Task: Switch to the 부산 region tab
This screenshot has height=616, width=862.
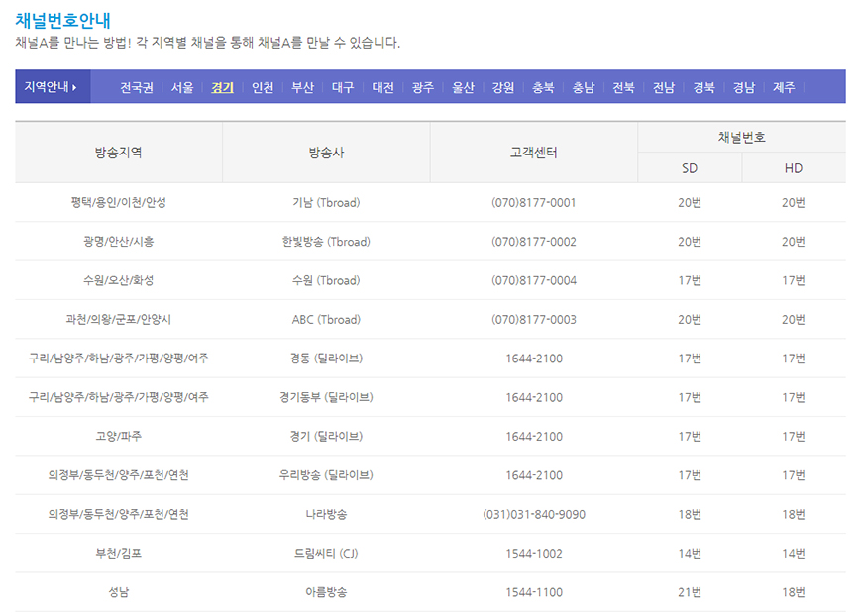Action: (x=302, y=87)
